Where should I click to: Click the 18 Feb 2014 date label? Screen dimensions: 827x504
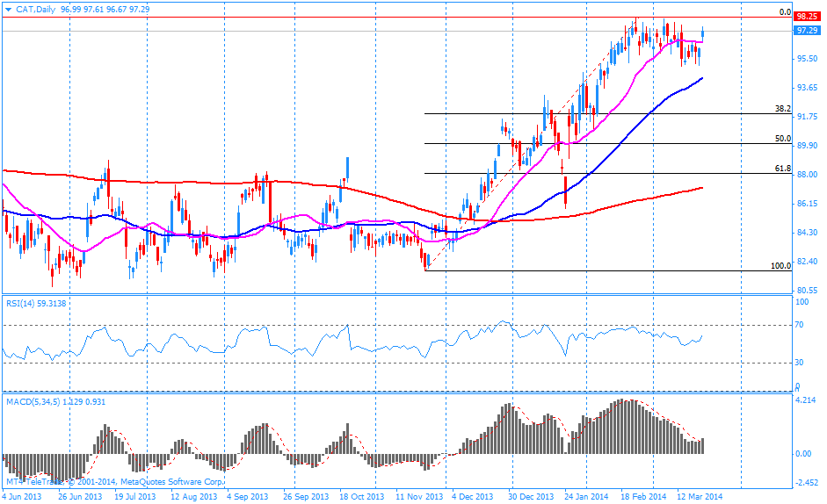(x=643, y=497)
